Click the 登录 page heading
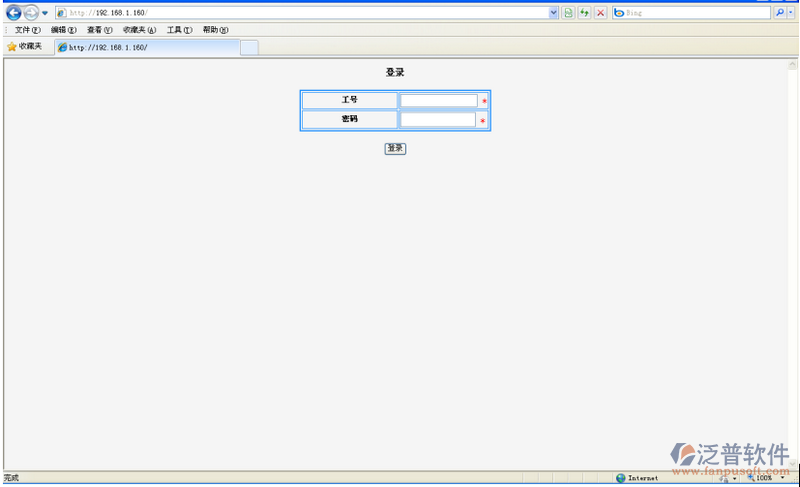The height and width of the screenshot is (487, 800). (x=395, y=72)
